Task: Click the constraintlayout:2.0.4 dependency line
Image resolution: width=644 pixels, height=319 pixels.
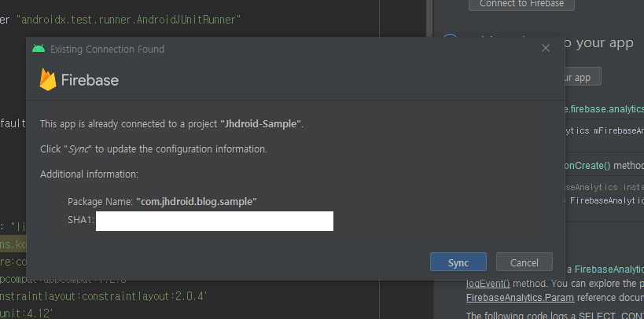Action: pos(103,296)
